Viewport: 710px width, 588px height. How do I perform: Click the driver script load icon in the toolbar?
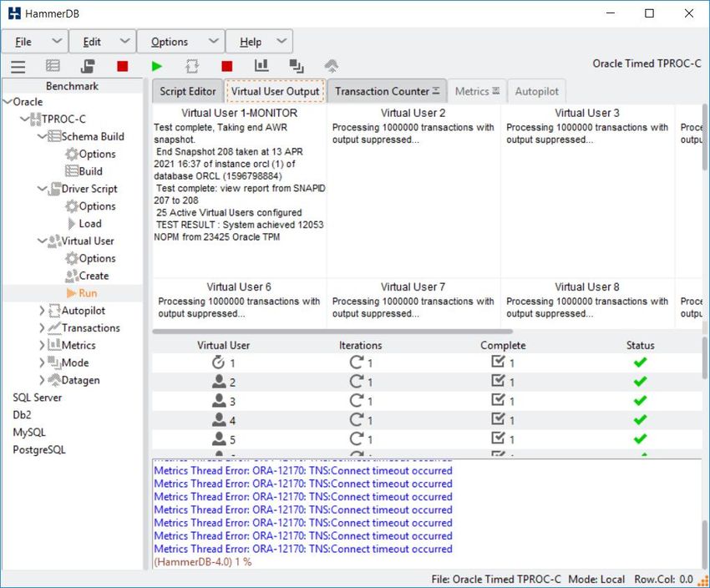point(88,66)
